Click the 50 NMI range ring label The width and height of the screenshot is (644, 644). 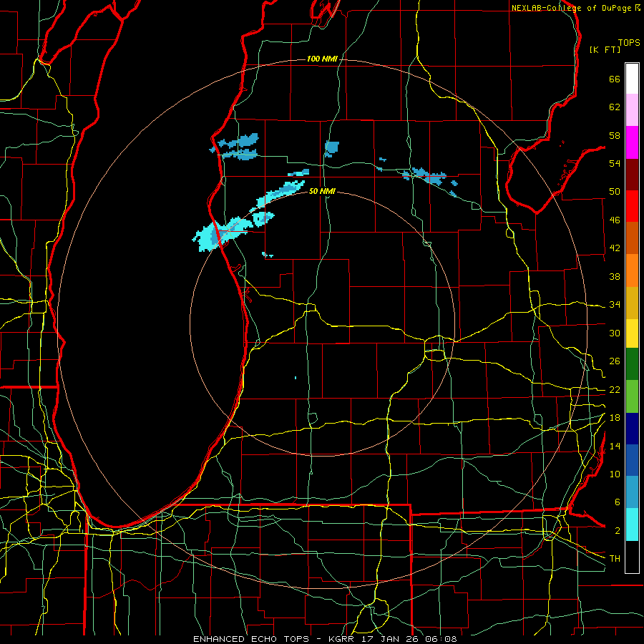[x=323, y=191]
